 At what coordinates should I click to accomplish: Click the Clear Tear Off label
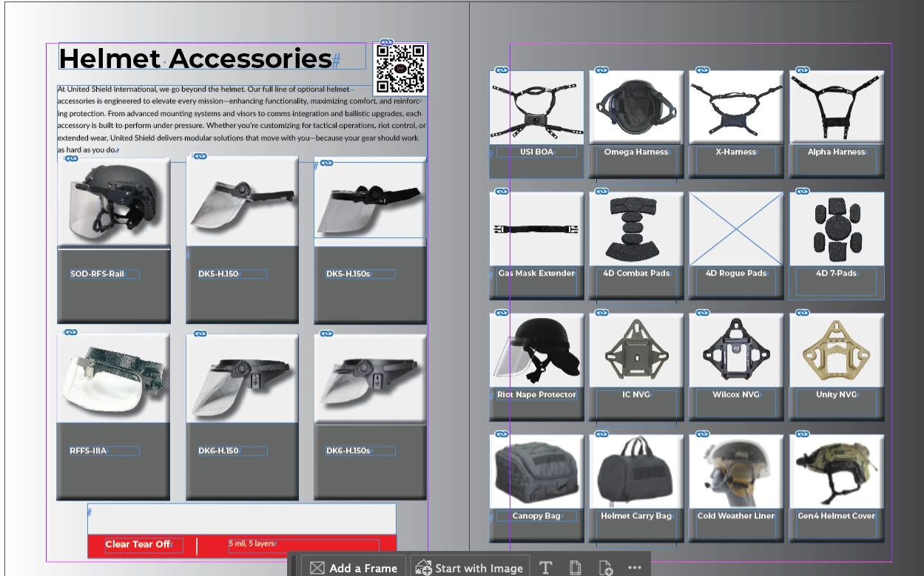tap(138, 544)
